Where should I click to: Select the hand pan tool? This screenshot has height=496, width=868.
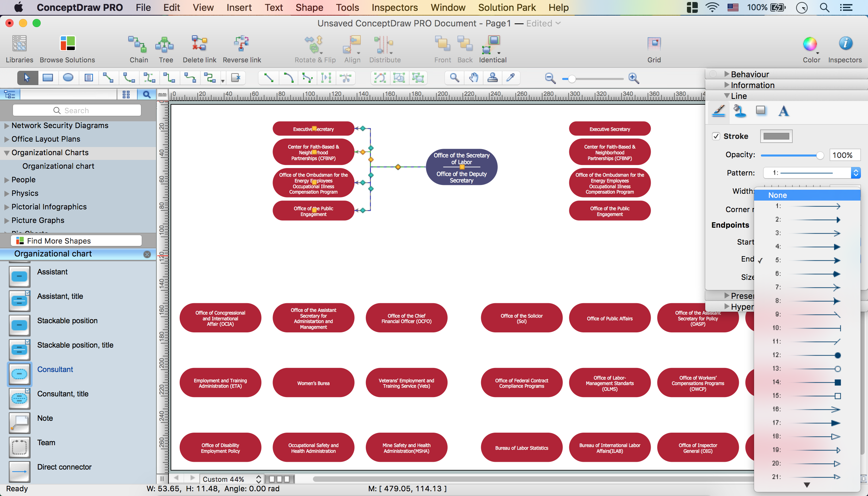[473, 78]
